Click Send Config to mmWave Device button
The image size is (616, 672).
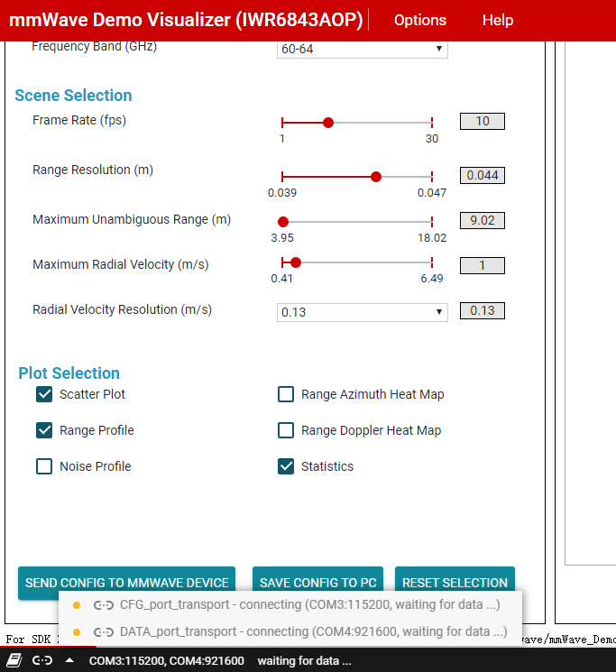(126, 583)
